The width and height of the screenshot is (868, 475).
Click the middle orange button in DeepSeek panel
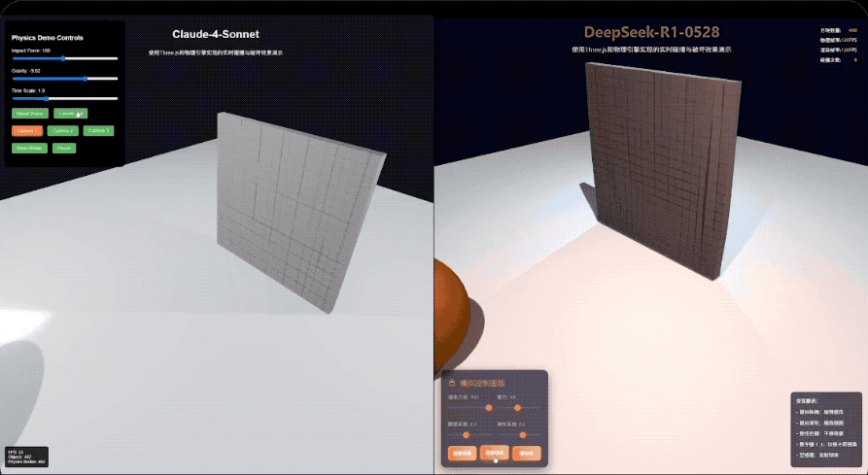tap(495, 453)
